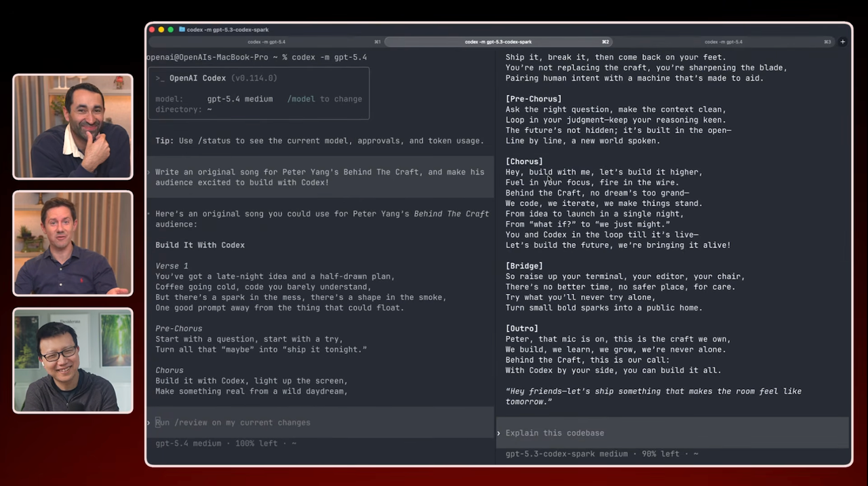
Task: Click the 'gpt-5.4 medium · 100% left' status line
Action: [225, 443]
